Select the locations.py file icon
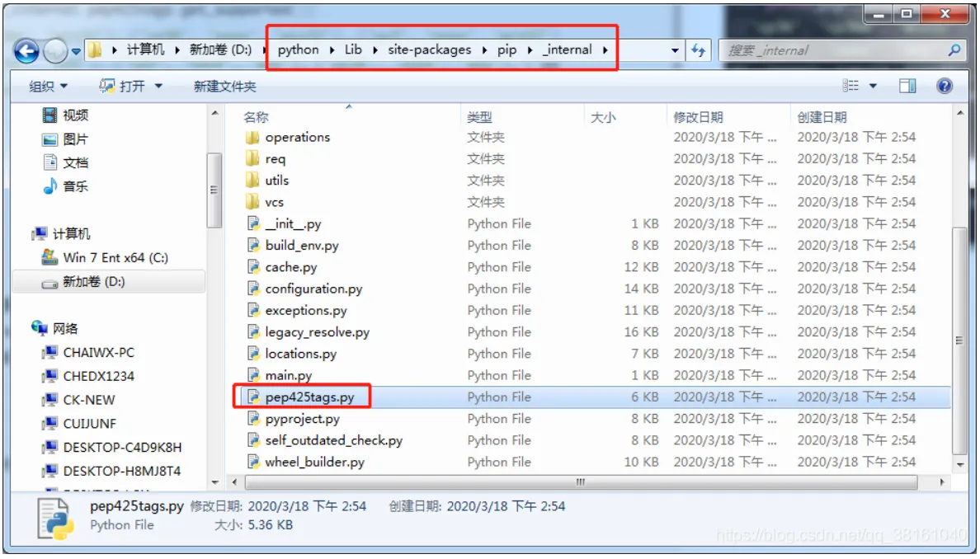The height and width of the screenshot is (559, 980). click(x=253, y=354)
